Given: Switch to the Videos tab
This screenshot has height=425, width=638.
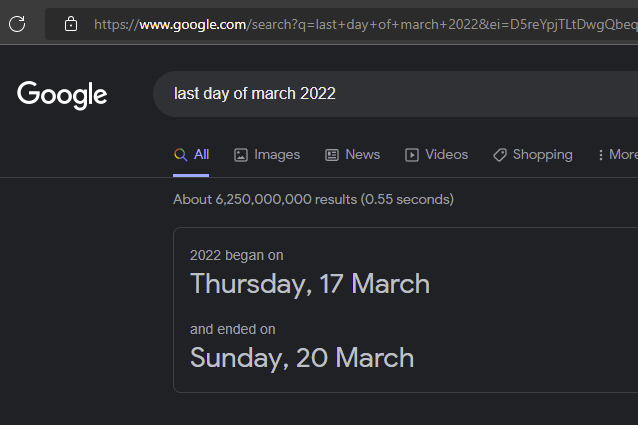Looking at the screenshot, I should pyautogui.click(x=436, y=155).
